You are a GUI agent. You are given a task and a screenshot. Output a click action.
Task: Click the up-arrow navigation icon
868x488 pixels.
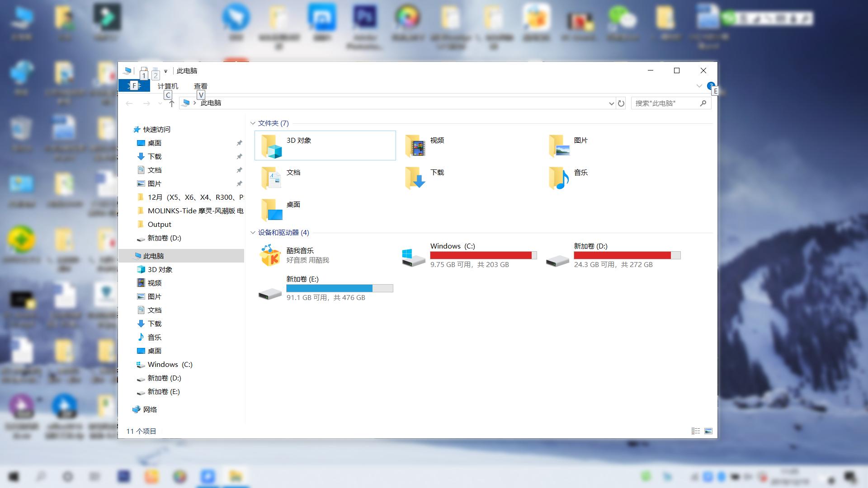(172, 103)
